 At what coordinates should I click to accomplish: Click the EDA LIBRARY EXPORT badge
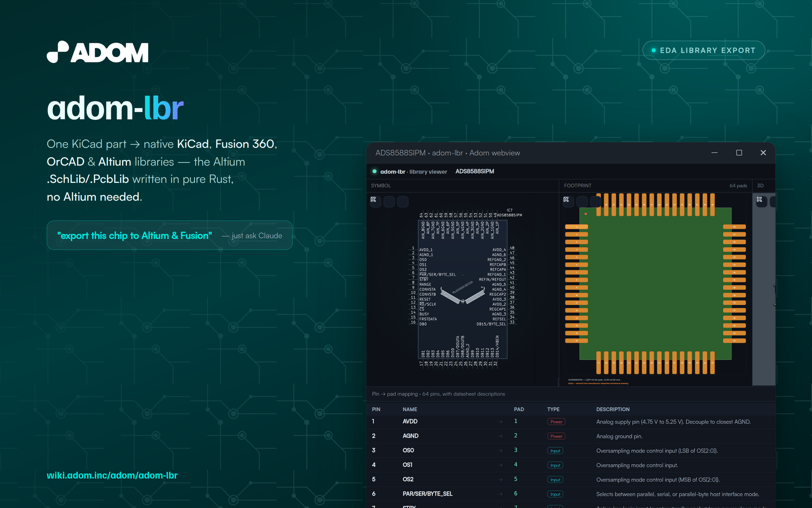[704, 50]
